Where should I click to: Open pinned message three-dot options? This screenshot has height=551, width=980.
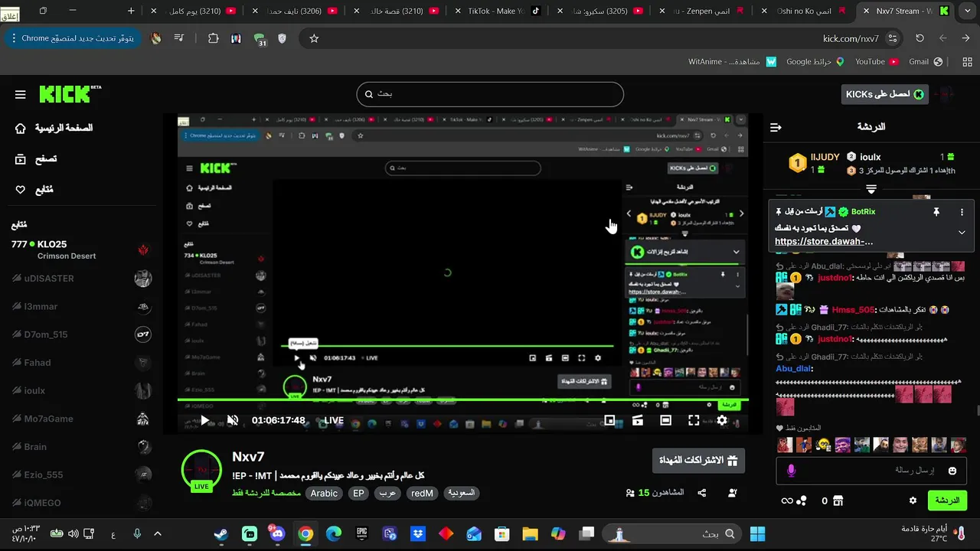[962, 212]
